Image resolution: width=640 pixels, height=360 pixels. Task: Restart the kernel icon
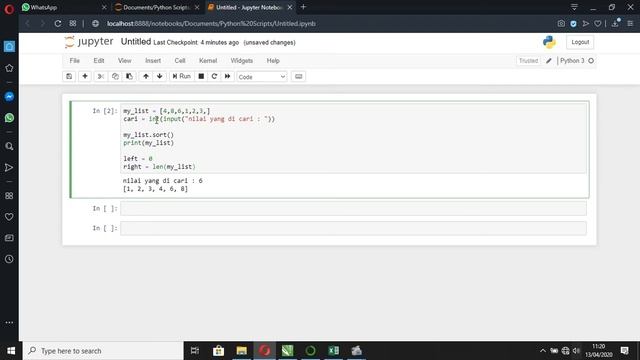point(214,76)
